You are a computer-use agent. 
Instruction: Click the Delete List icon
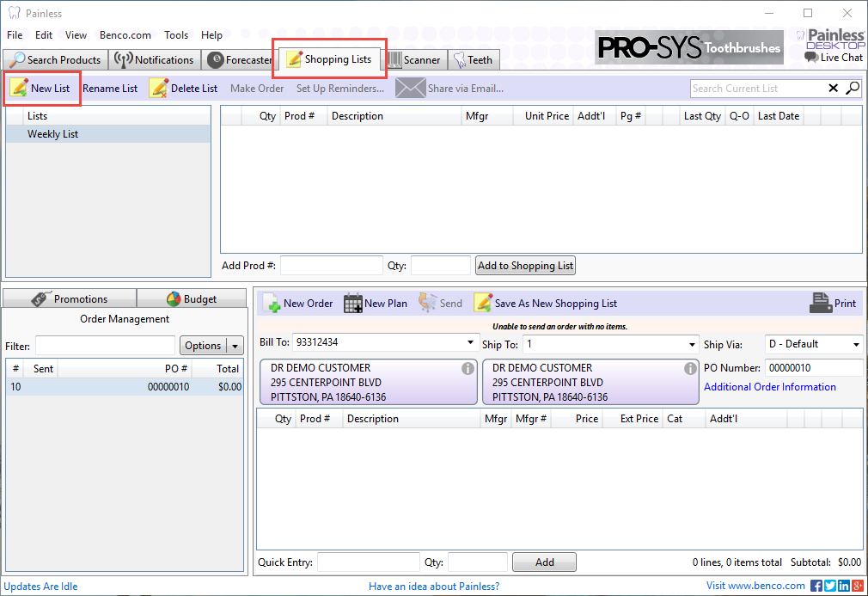click(159, 88)
